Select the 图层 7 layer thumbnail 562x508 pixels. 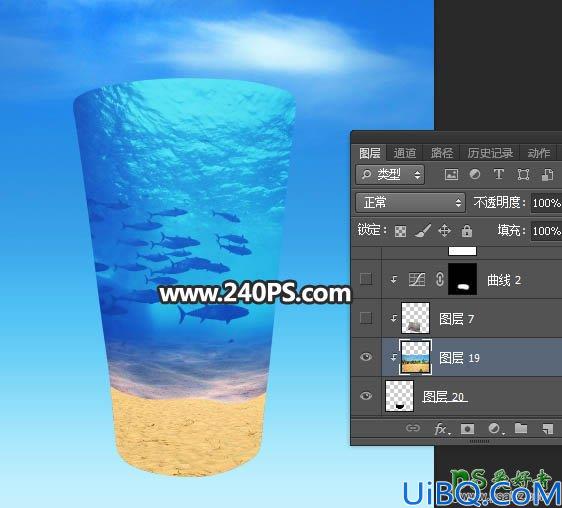(x=415, y=318)
